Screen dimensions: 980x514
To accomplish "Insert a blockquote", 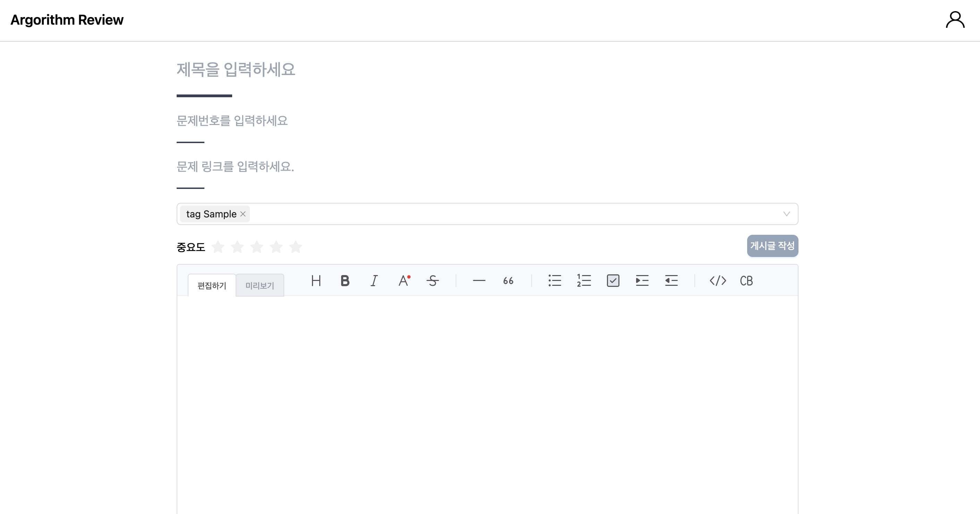I will click(508, 281).
